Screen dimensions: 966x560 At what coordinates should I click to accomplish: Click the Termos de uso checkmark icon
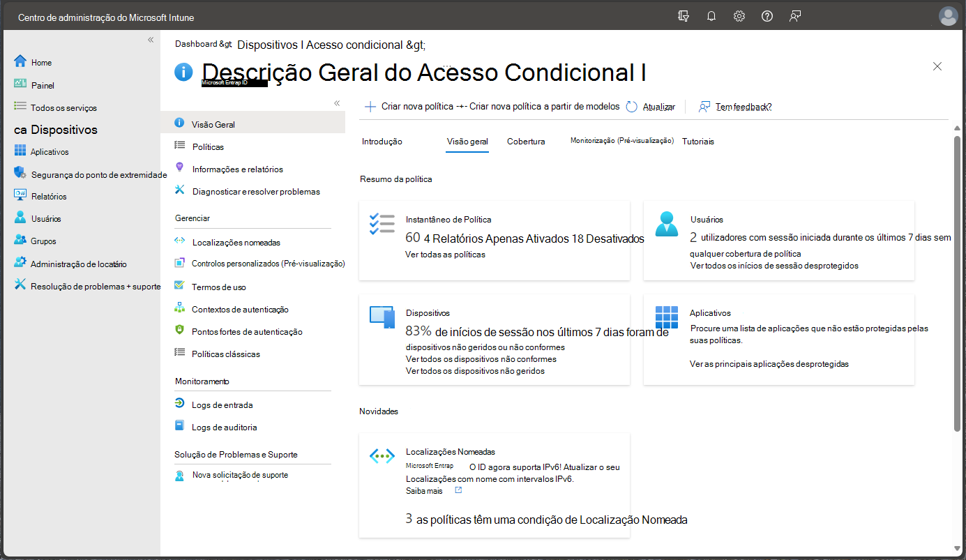point(179,286)
